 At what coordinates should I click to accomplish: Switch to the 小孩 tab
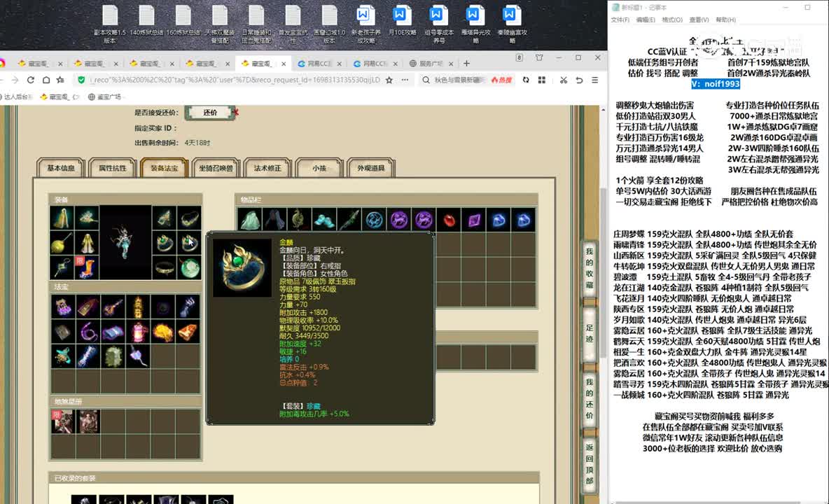click(319, 168)
